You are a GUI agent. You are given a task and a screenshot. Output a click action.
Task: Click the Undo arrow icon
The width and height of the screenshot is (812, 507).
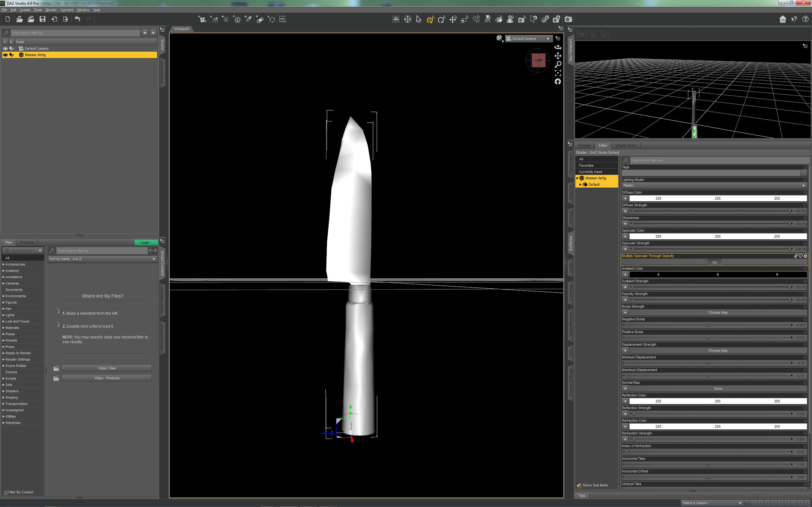[77, 19]
